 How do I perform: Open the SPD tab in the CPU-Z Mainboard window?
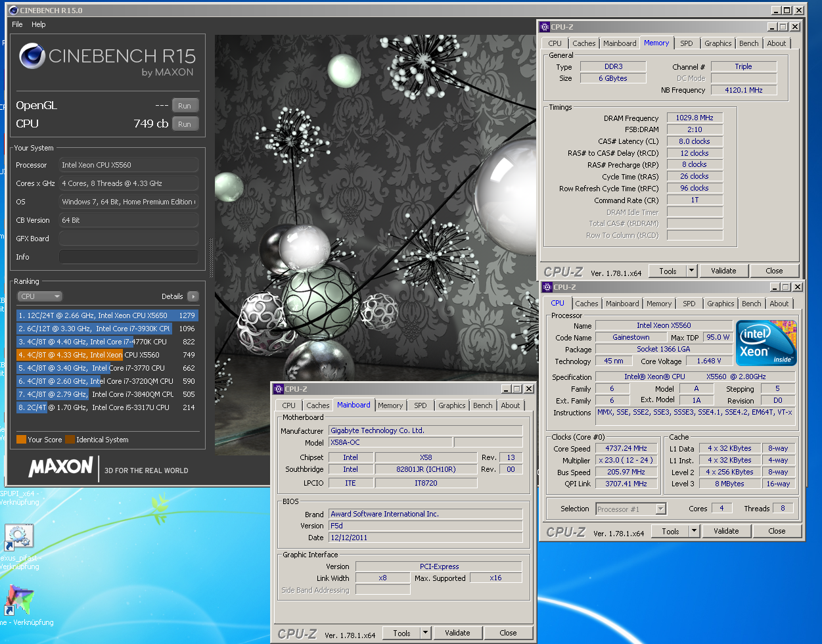[421, 405]
